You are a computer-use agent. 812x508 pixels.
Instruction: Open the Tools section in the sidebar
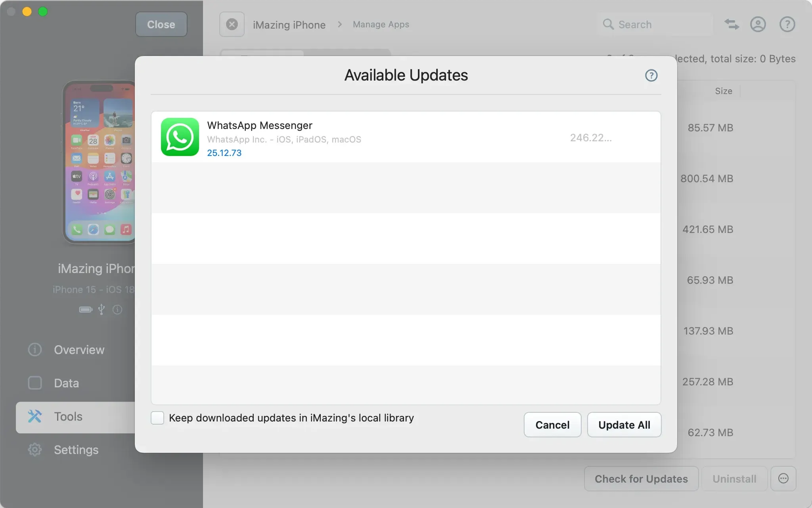tap(68, 416)
